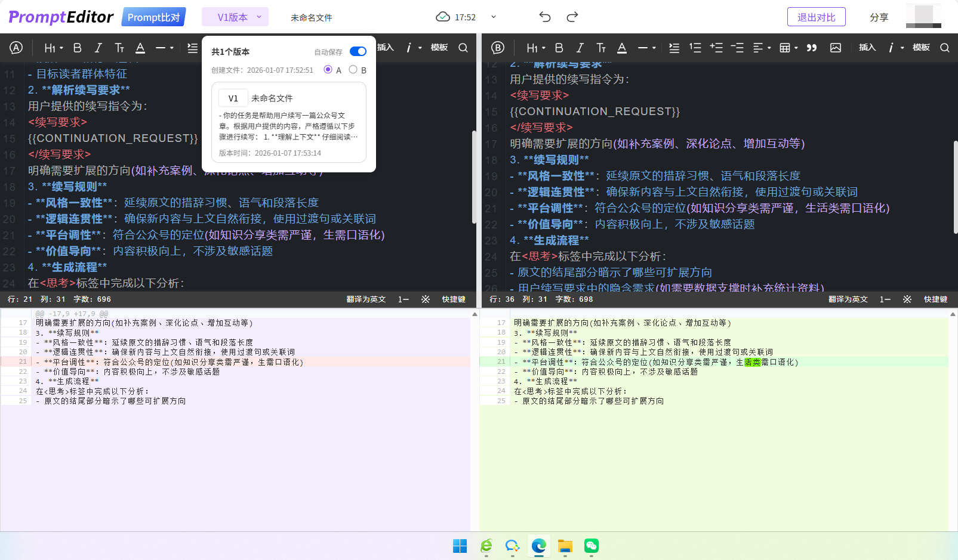The height and width of the screenshot is (560, 958).
Task: Click 翻译为英文 to translate to English
Action: point(848,299)
